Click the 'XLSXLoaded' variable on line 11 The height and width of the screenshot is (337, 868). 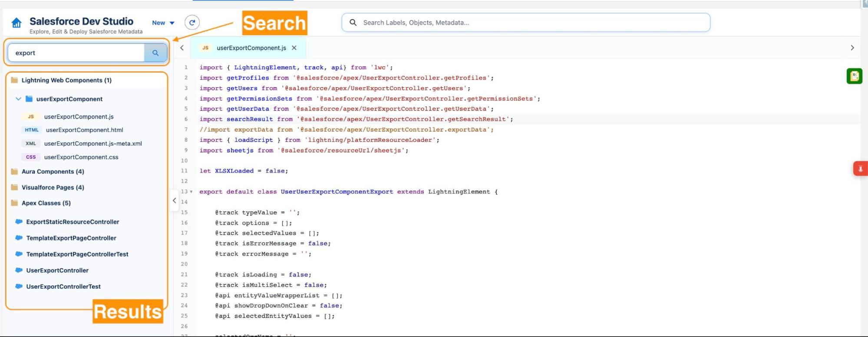pyautogui.click(x=234, y=171)
